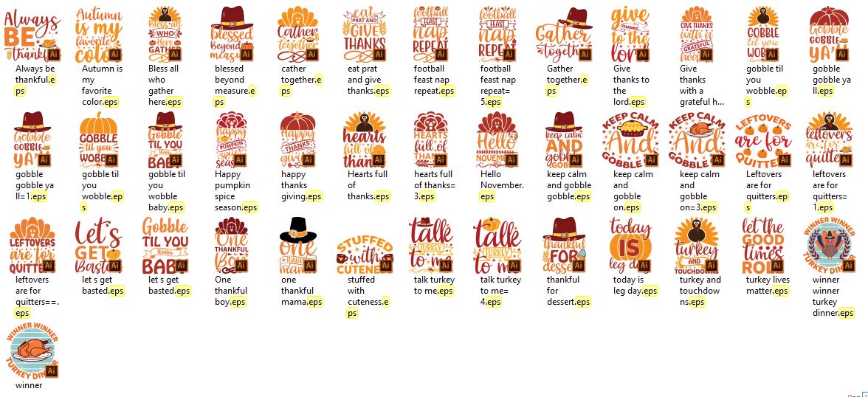Click the stuffed with cuteness.eps thumbnail
Viewport: 868px width, 397px height.
pos(365,256)
